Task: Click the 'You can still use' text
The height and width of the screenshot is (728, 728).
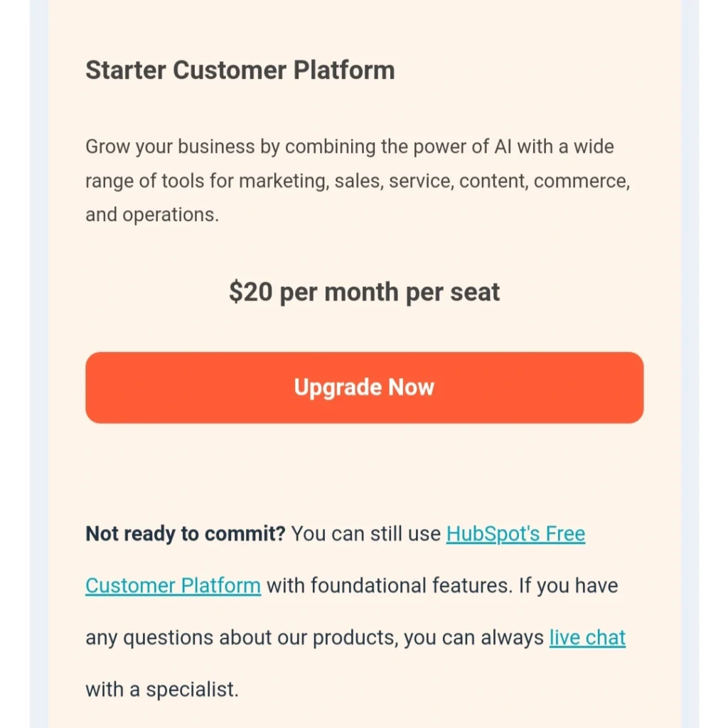Action: [x=366, y=534]
